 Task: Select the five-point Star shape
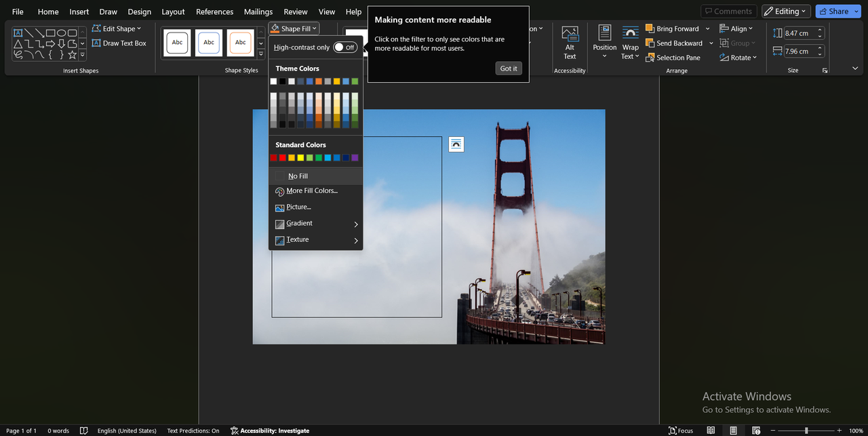pyautogui.click(x=73, y=54)
